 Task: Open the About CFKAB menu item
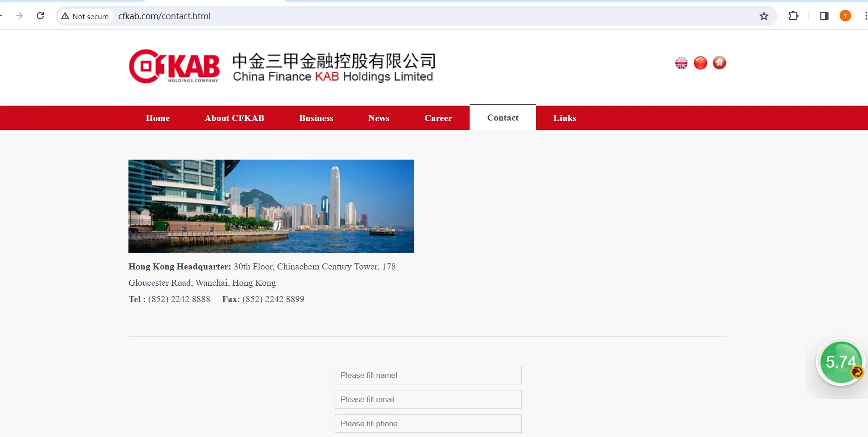pos(235,118)
